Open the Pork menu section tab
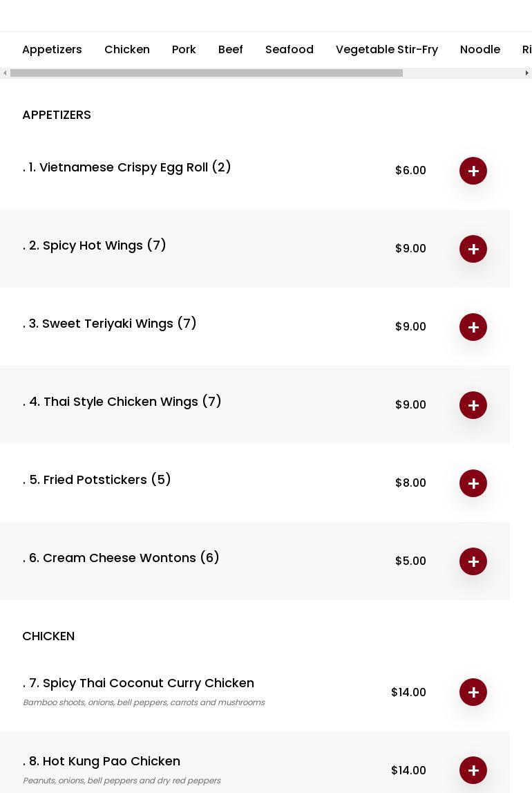 [x=184, y=50]
